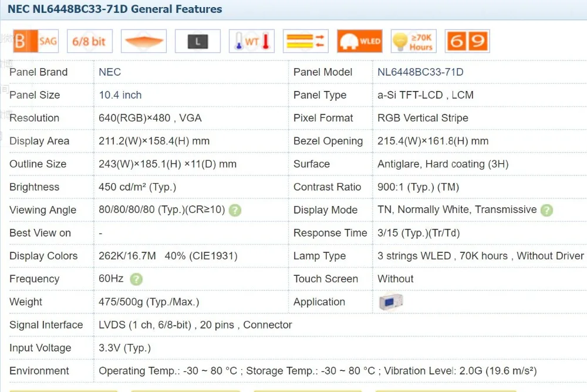This screenshot has width=587, height=392.
Task: Click the orange 69 badge icon
Action: coord(467,41)
